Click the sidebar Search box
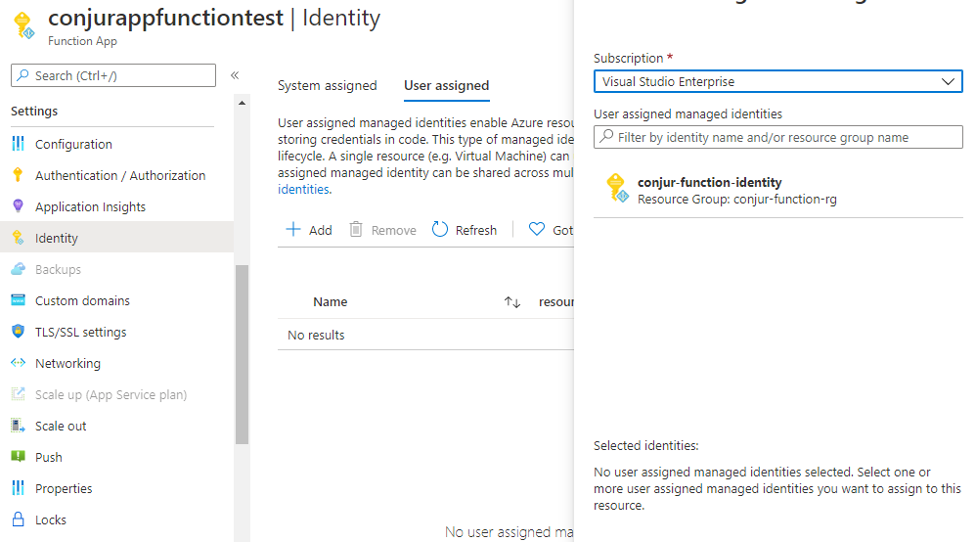 pyautogui.click(x=113, y=75)
